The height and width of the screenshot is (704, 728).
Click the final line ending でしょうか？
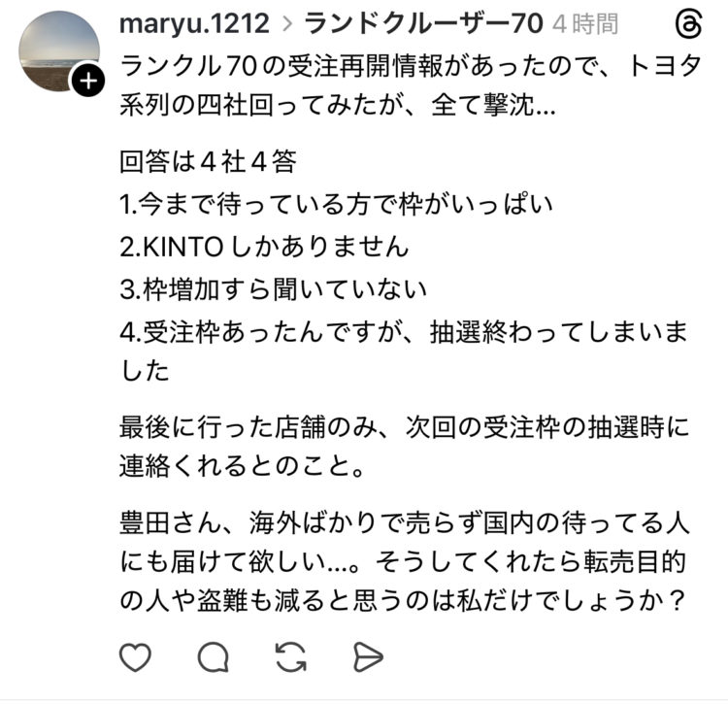(x=402, y=600)
